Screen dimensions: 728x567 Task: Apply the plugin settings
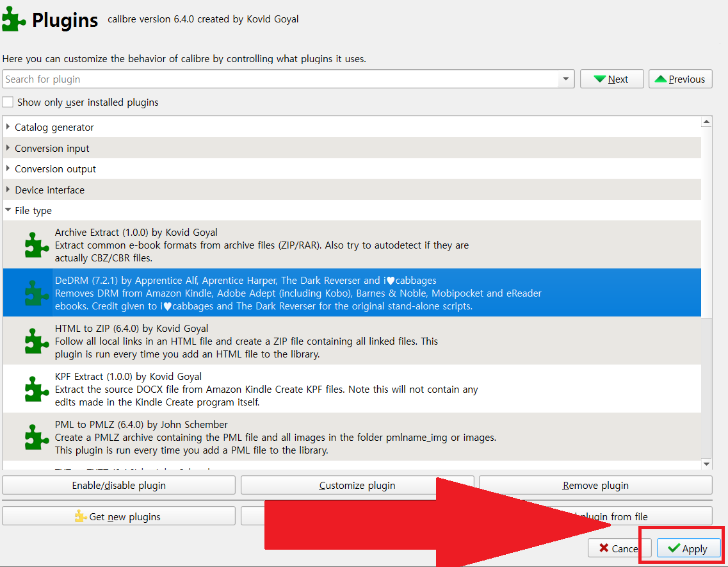point(689,548)
